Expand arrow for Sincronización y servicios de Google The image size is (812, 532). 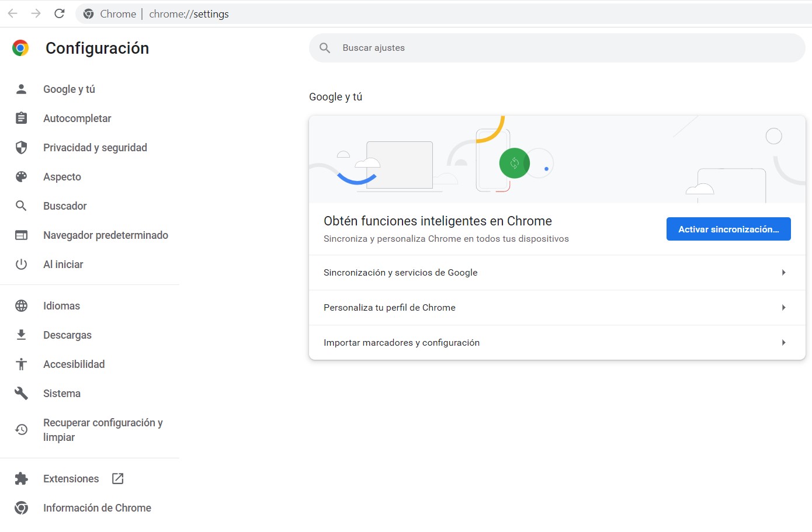(783, 273)
